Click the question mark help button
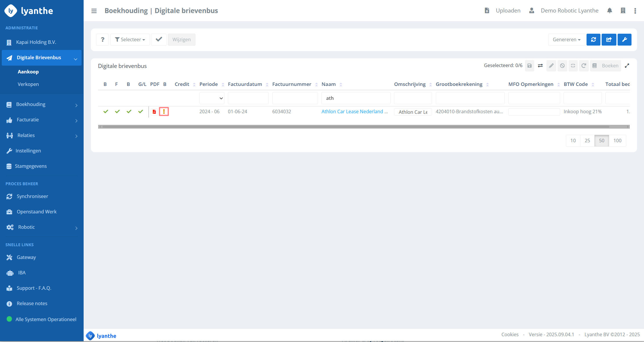644x342 pixels. pyautogui.click(x=102, y=39)
